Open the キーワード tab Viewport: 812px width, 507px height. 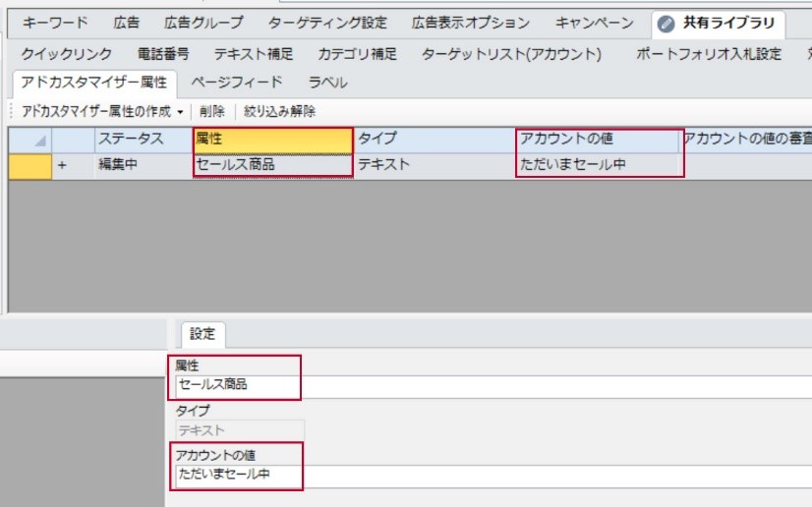pyautogui.click(x=55, y=24)
